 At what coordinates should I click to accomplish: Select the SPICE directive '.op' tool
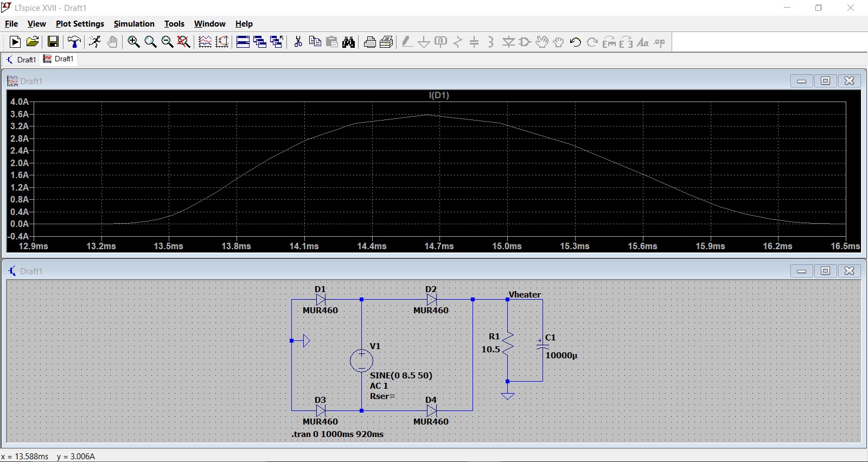[660, 42]
